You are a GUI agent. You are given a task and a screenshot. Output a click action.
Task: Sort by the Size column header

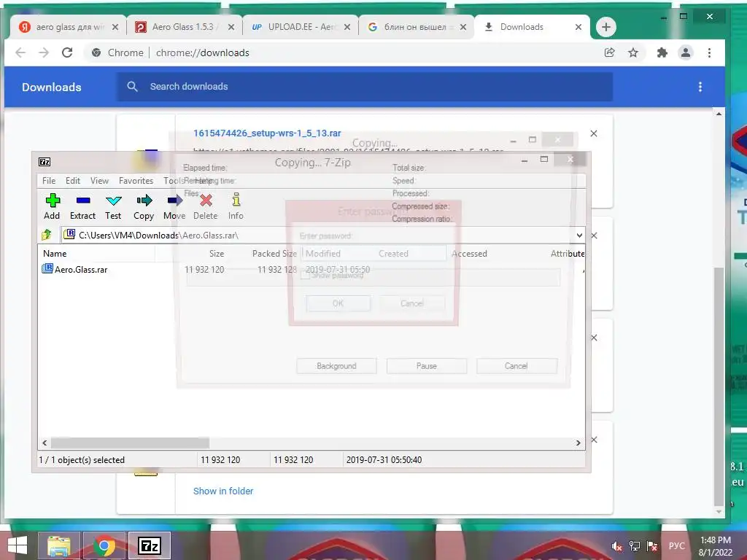point(217,253)
